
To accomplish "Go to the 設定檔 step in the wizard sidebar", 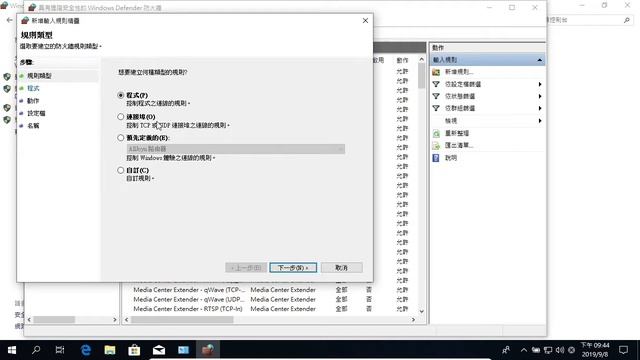I will click(x=36, y=113).
